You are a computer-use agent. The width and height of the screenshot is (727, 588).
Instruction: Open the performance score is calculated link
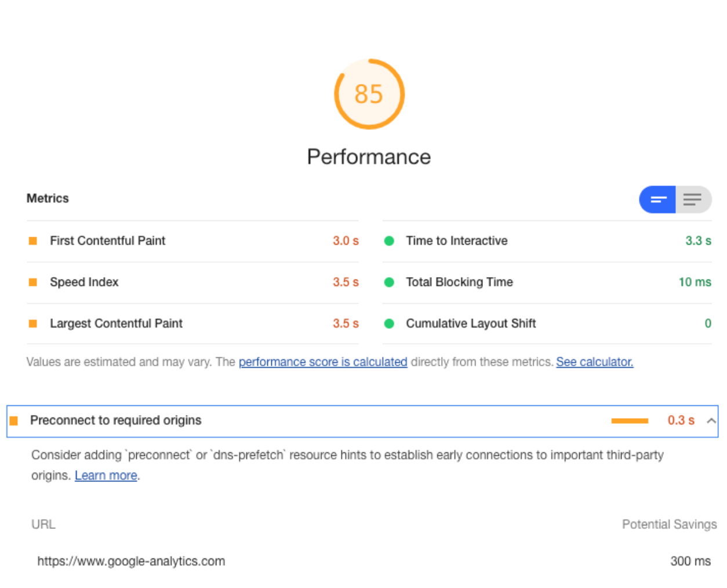(x=323, y=362)
